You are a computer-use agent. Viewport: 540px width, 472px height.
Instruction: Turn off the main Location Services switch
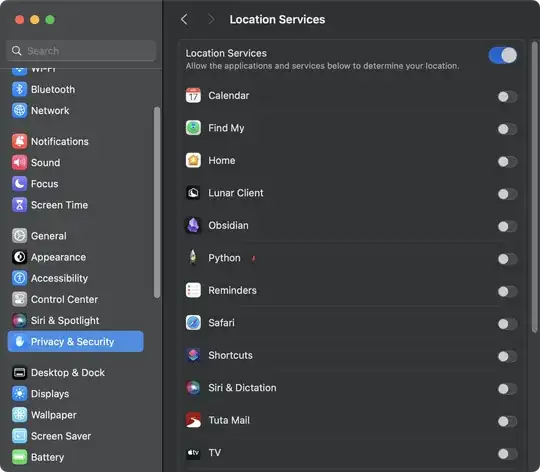coord(502,55)
